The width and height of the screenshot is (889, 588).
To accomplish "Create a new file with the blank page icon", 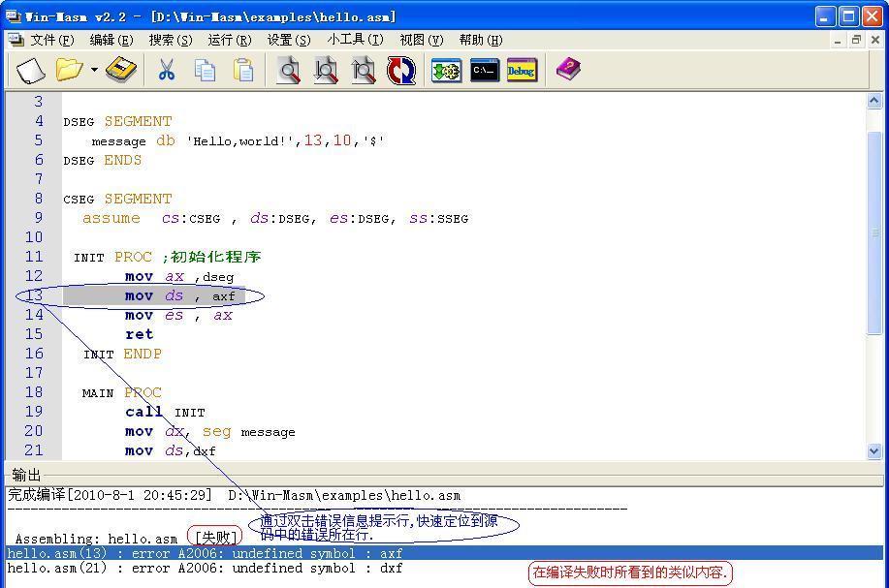I will coord(31,71).
